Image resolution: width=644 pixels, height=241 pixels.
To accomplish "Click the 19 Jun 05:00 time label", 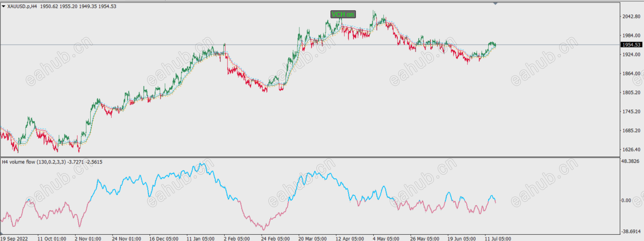I will 462,238.
